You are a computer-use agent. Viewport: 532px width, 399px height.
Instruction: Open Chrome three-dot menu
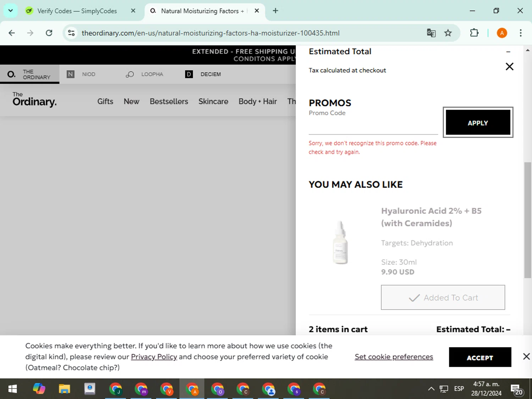pos(521,33)
